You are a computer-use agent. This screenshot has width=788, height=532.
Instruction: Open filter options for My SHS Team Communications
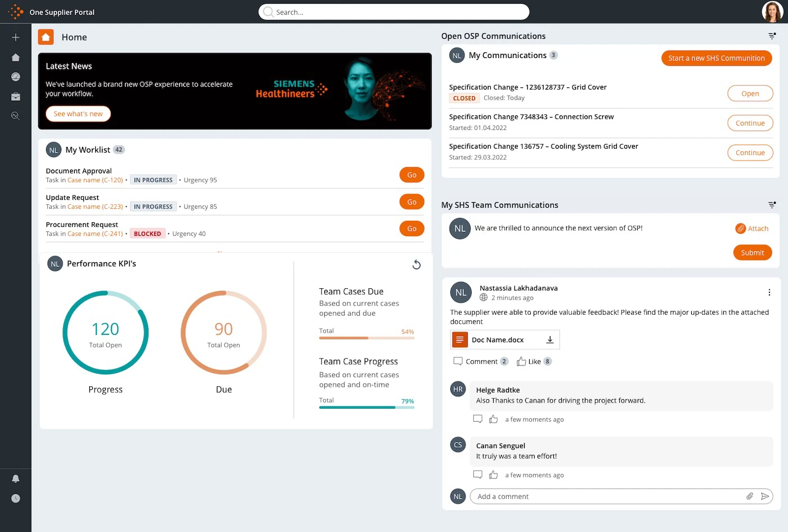772,205
